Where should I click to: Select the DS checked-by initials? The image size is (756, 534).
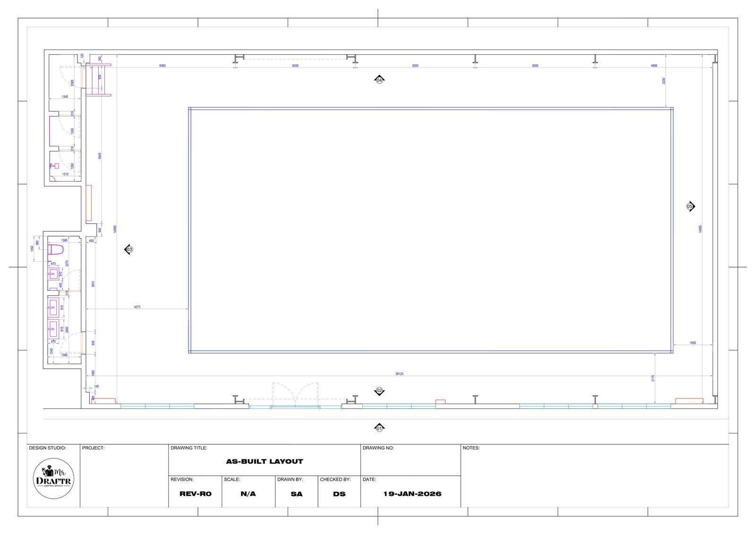click(339, 494)
